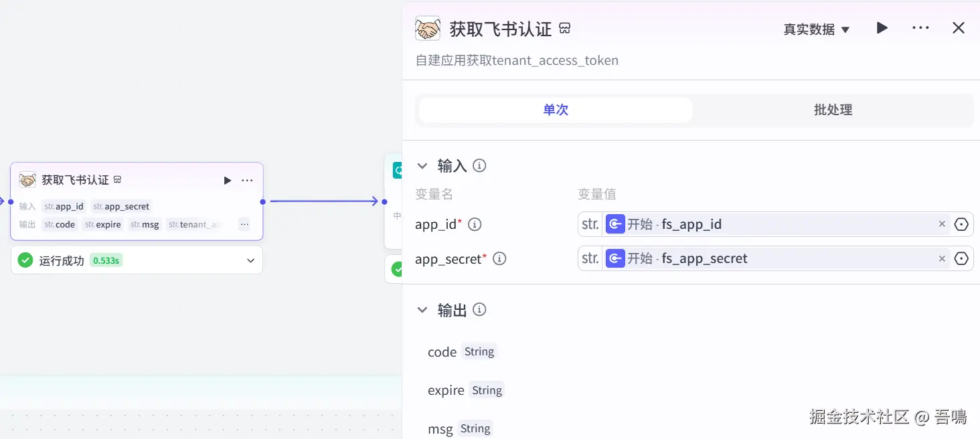
Task: Click str. type label of app_secret field
Action: tap(590, 258)
